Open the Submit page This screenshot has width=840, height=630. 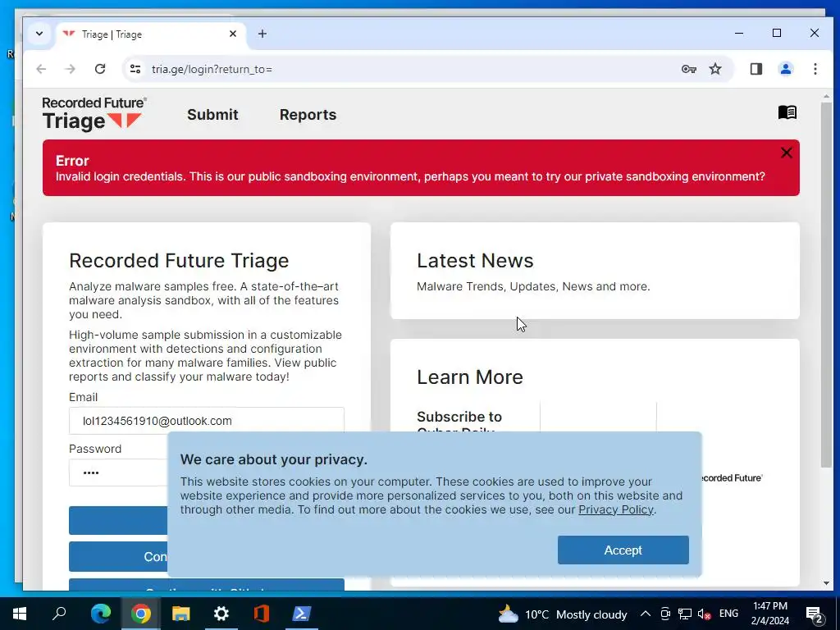pyautogui.click(x=212, y=115)
